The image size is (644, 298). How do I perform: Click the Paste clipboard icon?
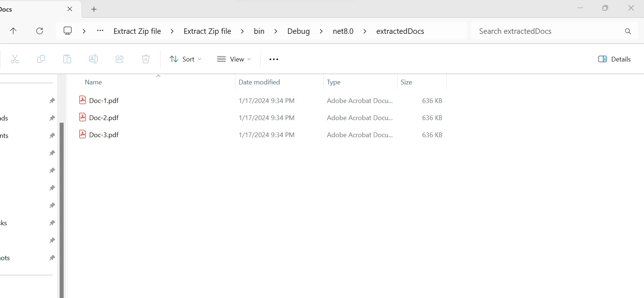tap(67, 59)
